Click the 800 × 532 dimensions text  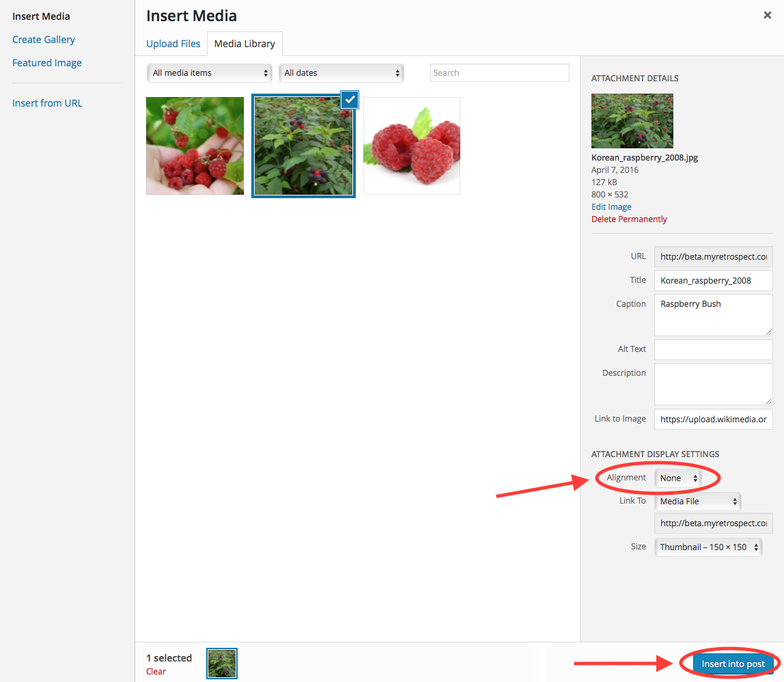click(x=609, y=195)
